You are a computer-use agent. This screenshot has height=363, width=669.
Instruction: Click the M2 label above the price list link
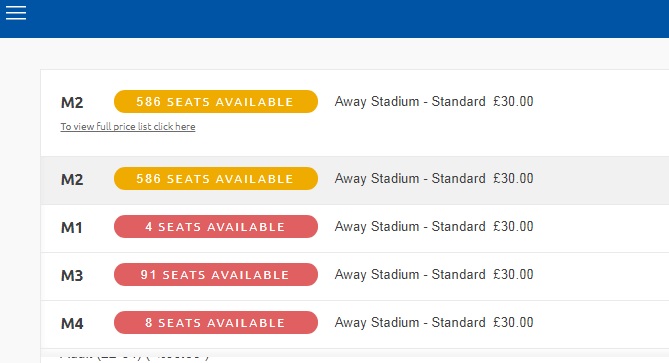pos(72,102)
